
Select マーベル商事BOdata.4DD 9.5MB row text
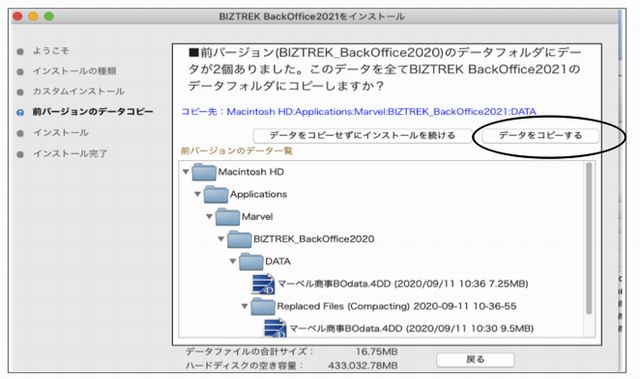[411, 328]
